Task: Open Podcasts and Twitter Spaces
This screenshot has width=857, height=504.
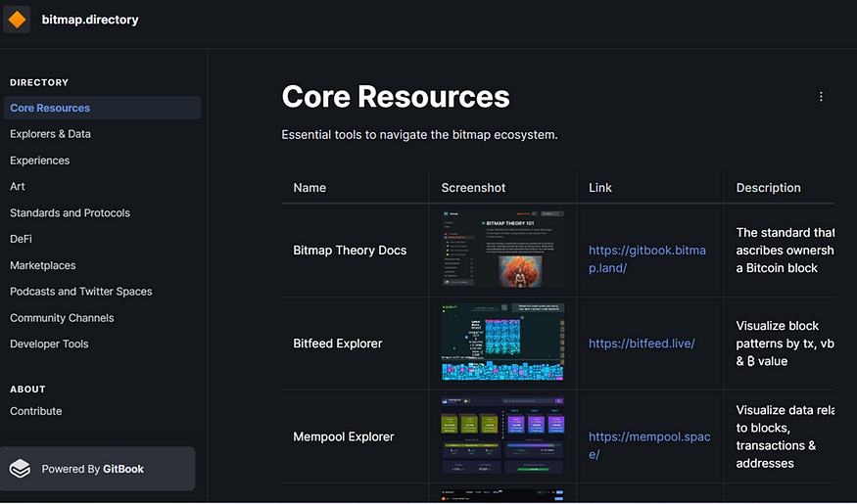Action: (x=81, y=291)
